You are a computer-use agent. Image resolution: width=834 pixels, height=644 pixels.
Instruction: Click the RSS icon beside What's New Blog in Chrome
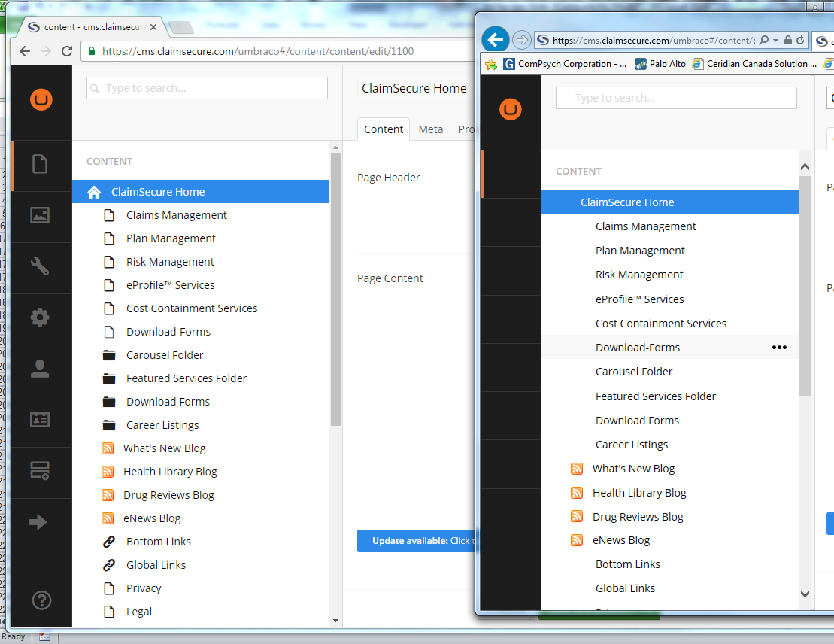[x=108, y=448]
